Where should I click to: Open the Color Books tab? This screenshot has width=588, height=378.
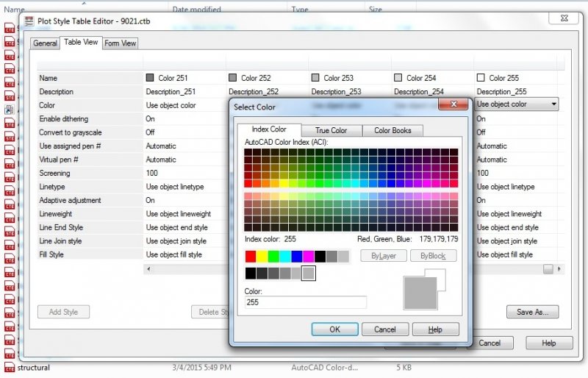point(392,131)
